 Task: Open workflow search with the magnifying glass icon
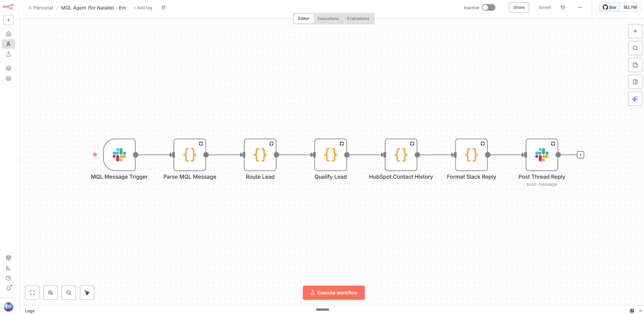[635, 48]
